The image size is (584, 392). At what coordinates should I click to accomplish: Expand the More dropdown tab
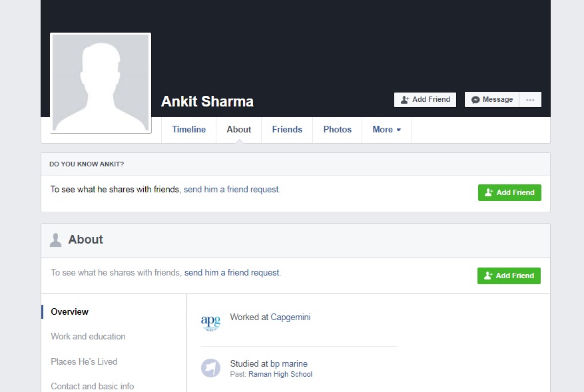386,130
